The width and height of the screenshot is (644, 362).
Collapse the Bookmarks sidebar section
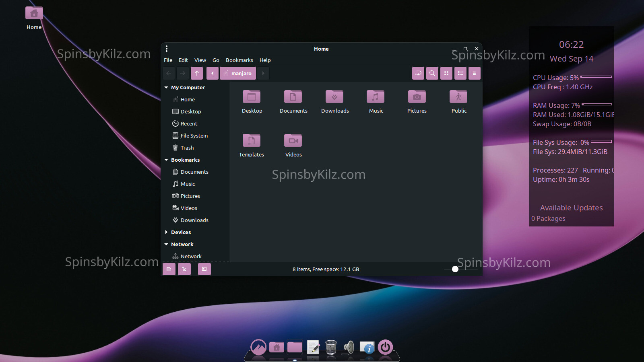click(166, 160)
